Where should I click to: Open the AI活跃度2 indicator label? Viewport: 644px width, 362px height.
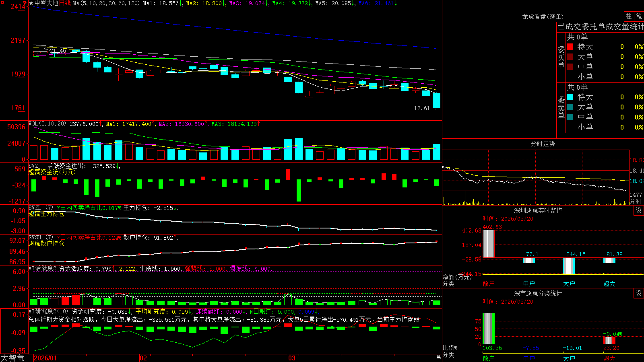43,268
